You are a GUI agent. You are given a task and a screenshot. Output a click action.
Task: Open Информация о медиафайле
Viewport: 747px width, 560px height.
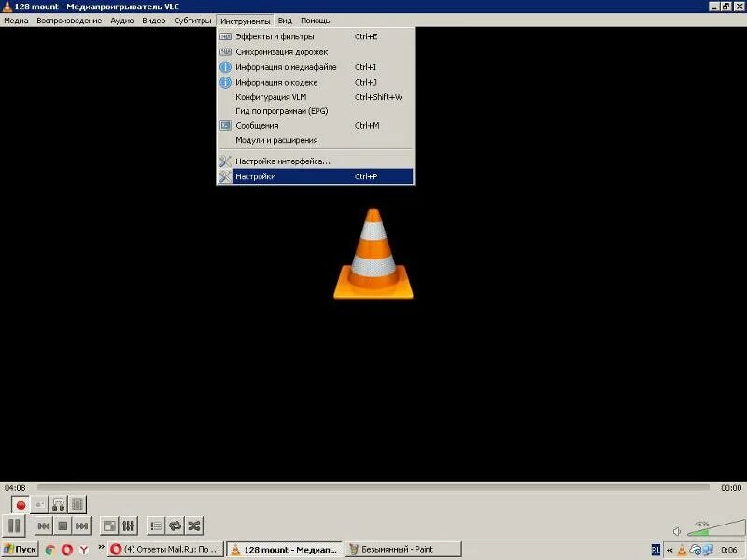[x=316, y=67]
